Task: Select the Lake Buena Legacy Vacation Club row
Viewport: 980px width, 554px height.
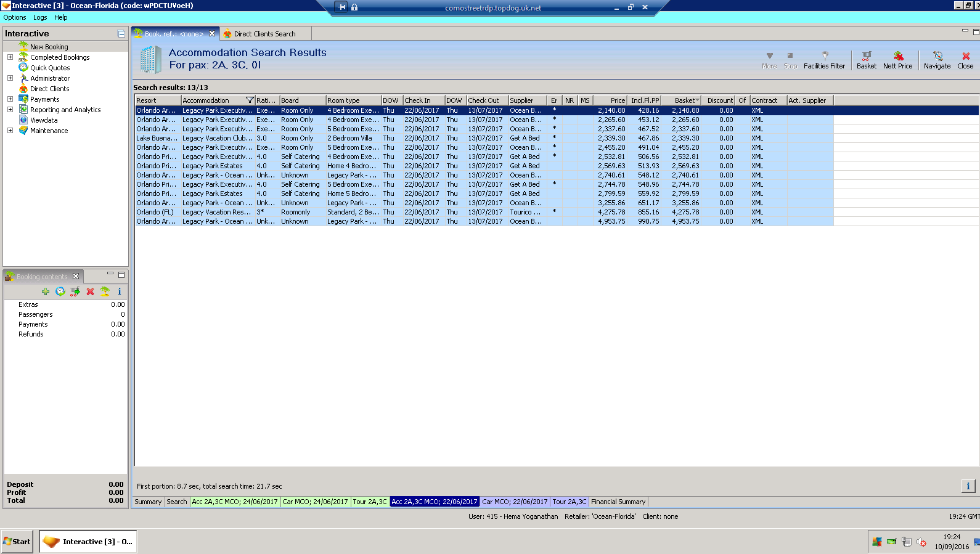Action: (484, 138)
